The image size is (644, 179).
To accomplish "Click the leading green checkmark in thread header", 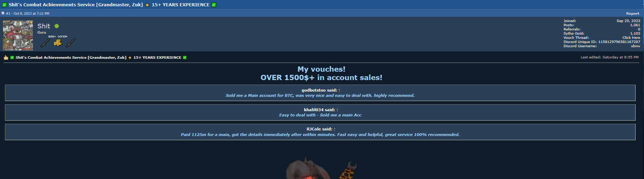I will [5, 5].
